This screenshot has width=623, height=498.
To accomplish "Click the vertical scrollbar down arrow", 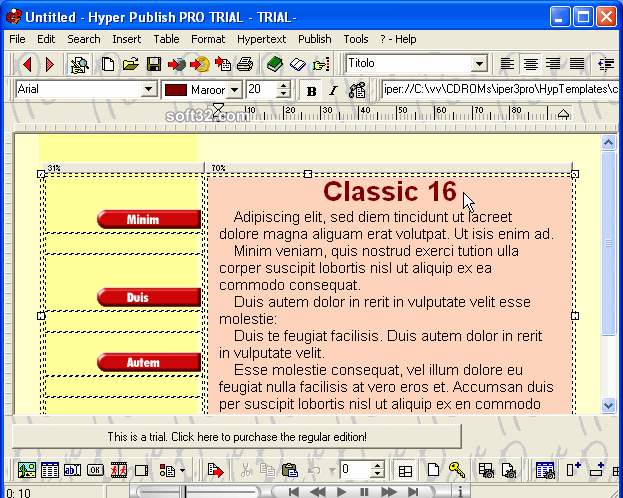I will [608, 405].
